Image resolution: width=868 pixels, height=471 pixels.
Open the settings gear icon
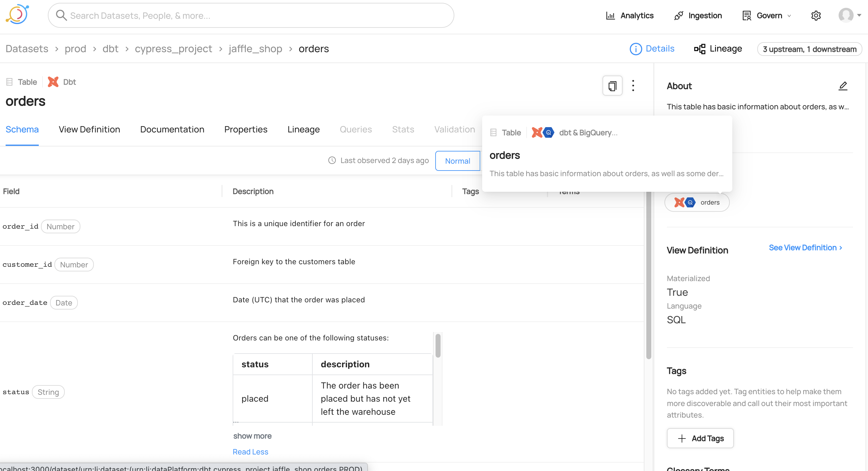[x=815, y=16]
